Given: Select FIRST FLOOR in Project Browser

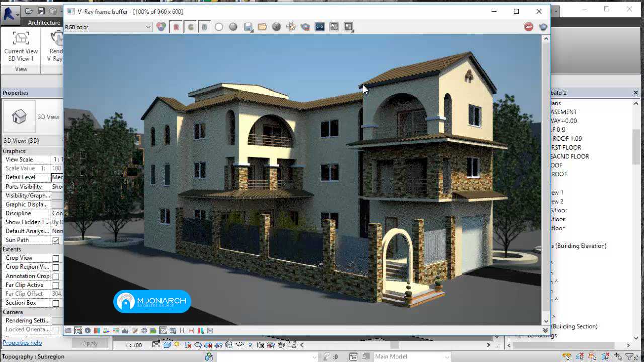Looking at the screenshot, I should pyautogui.click(x=566, y=147).
